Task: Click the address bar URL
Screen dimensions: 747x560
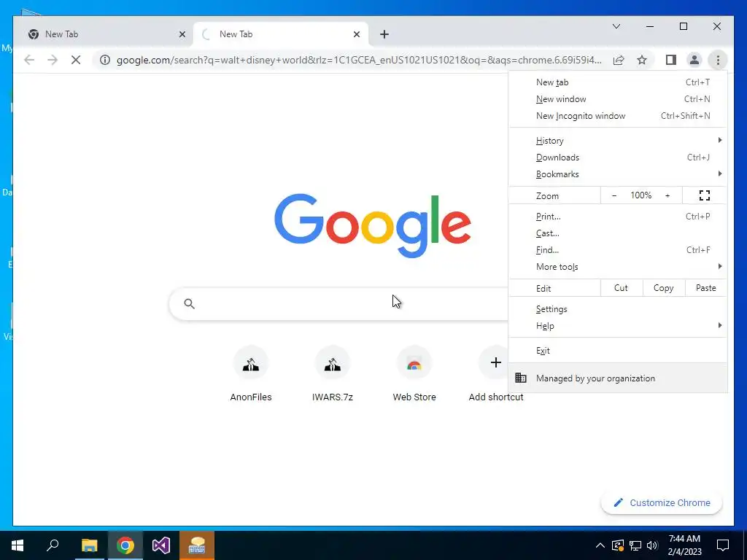Action: coord(359,60)
